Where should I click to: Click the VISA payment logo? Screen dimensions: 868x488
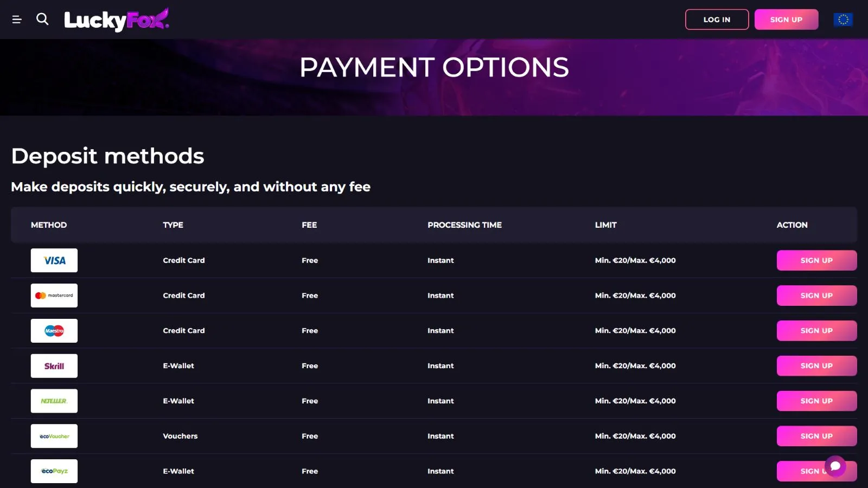[x=54, y=260]
